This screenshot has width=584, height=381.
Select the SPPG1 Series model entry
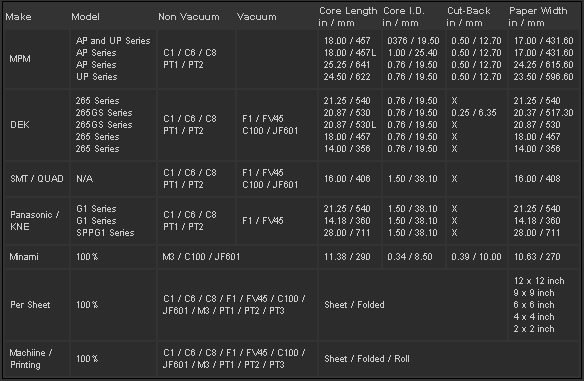tap(105, 233)
